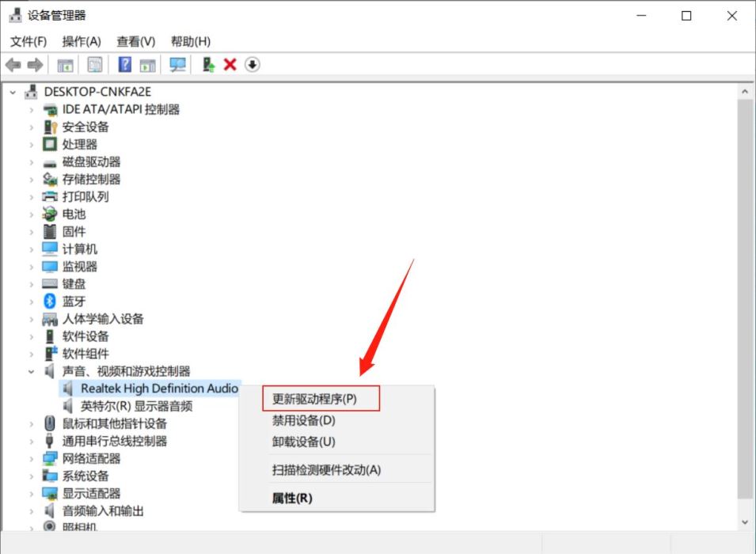Select 属性(R) in the context menu
The width and height of the screenshot is (756, 554).
pyautogui.click(x=292, y=498)
